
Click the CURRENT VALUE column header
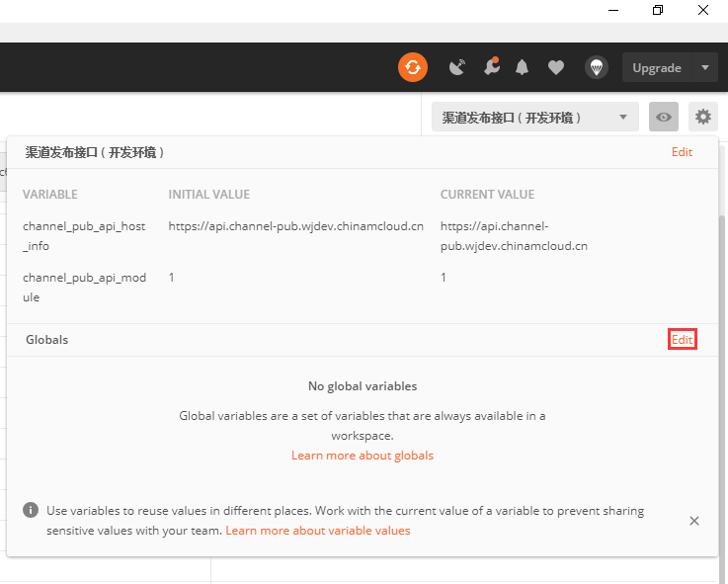click(487, 195)
